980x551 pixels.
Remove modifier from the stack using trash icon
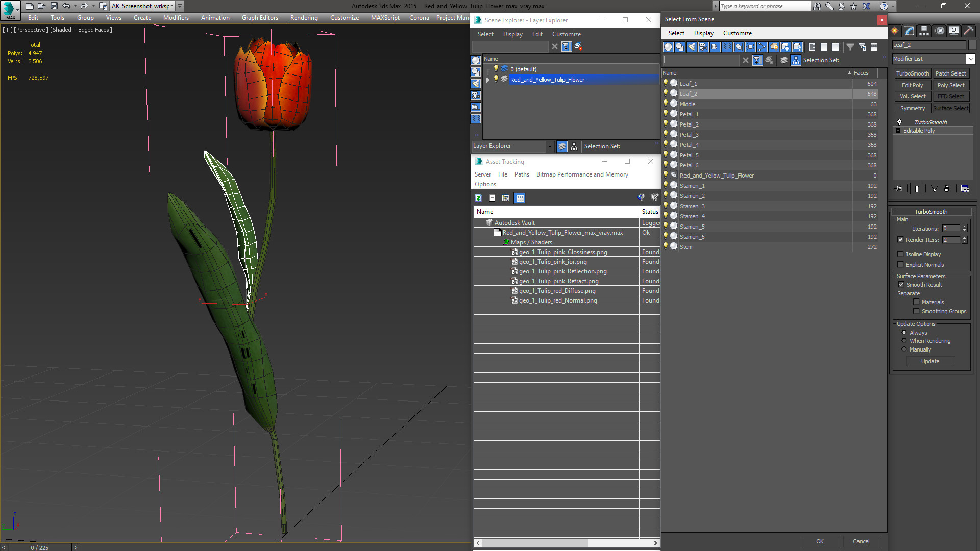[x=947, y=188]
